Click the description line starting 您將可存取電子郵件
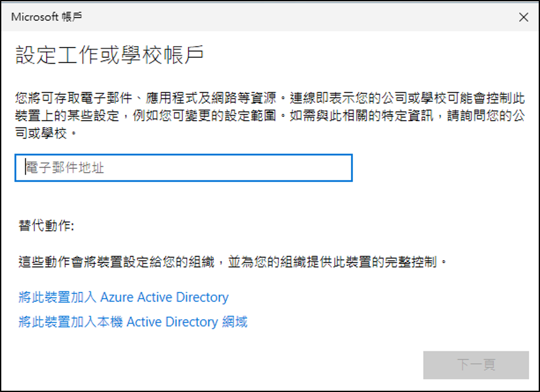 [270, 99]
